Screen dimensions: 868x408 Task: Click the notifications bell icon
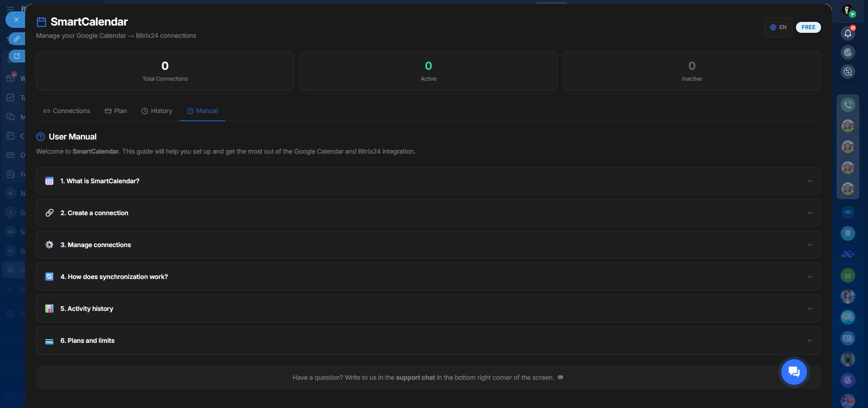[x=847, y=33]
